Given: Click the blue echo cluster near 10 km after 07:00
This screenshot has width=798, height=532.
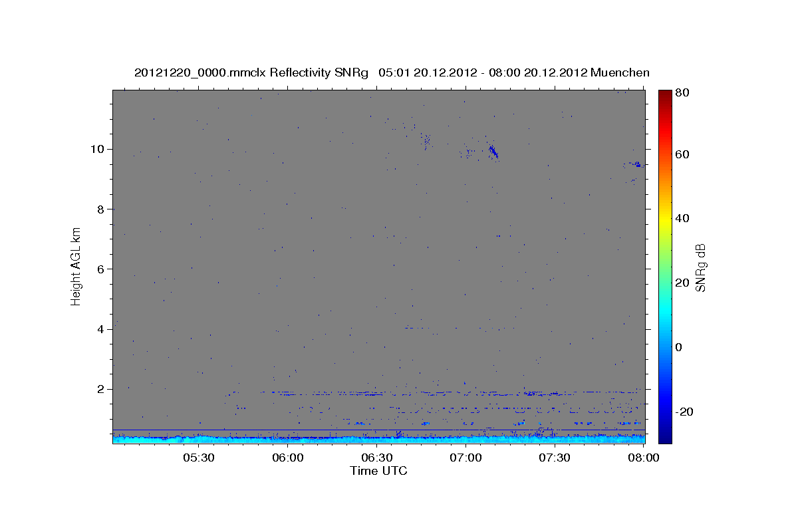Looking at the screenshot, I should (493, 152).
